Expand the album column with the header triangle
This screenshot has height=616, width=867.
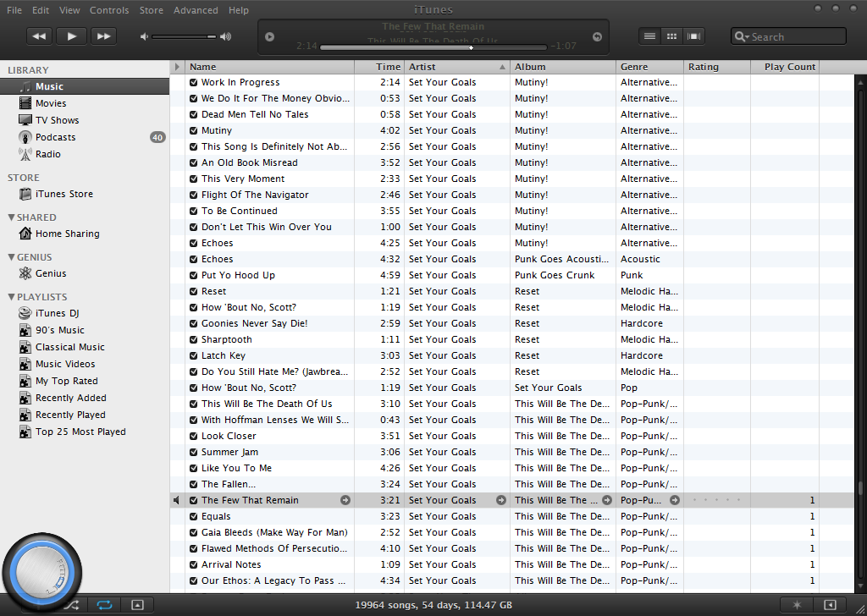click(177, 67)
